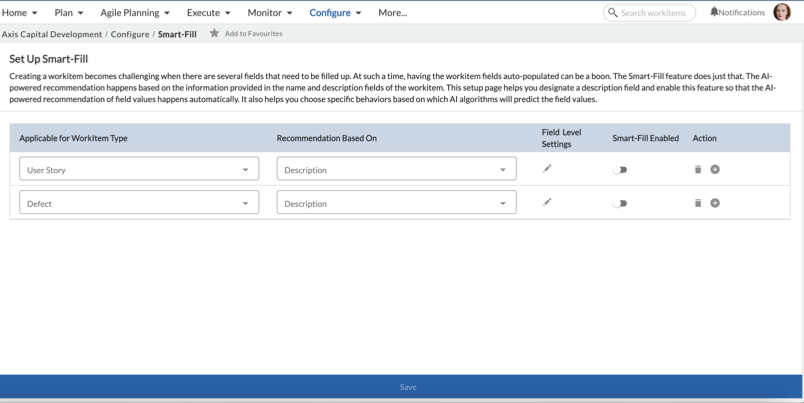
Task: Click the Set Up Smart-Fill heading
Action: click(49, 59)
